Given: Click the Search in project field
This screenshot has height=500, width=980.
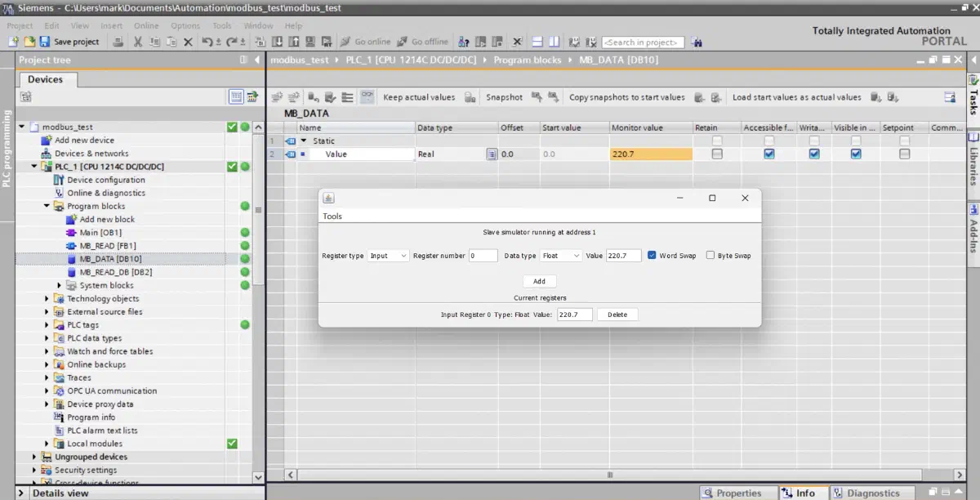Looking at the screenshot, I should click(x=644, y=42).
